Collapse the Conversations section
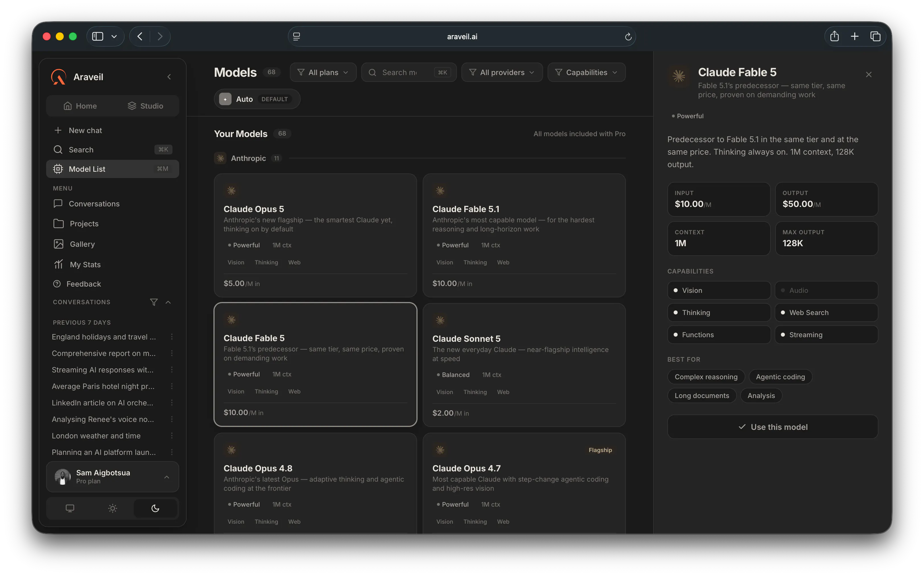924x576 pixels. [168, 302]
